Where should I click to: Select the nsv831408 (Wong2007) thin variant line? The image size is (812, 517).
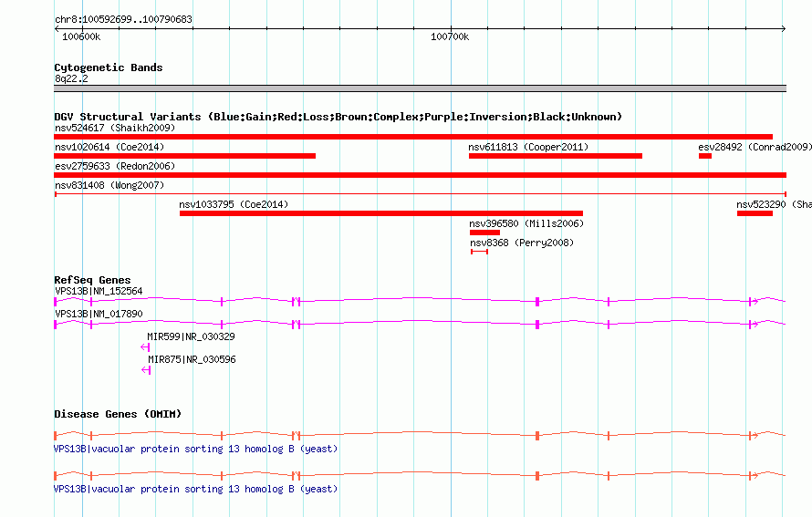click(420, 194)
